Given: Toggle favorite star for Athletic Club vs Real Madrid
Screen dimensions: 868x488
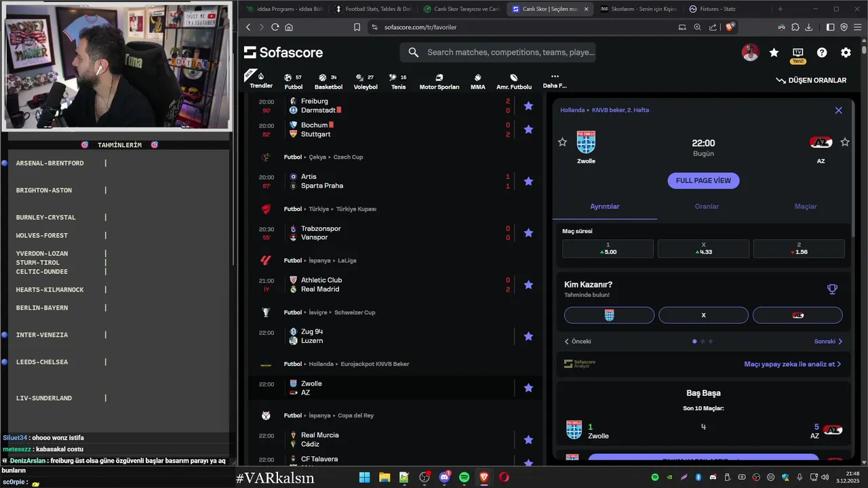Looking at the screenshot, I should coord(528,285).
